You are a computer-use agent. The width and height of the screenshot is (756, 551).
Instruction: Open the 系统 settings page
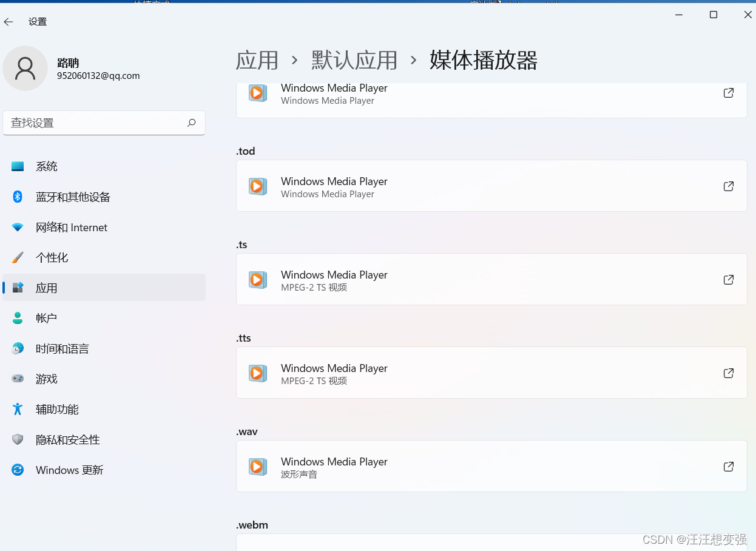pos(104,166)
